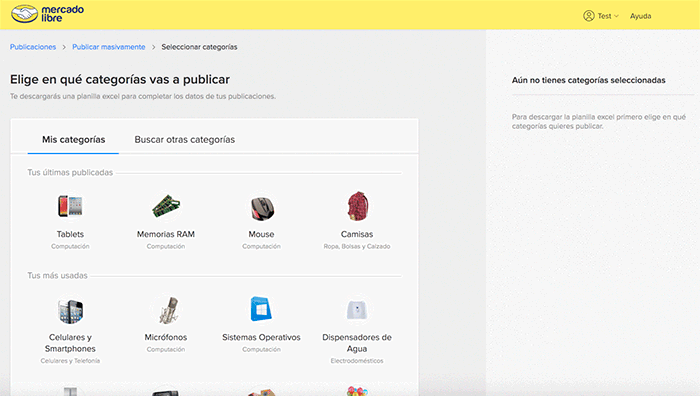Switch to Buscar otras categorías tab
This screenshot has width=700, height=396.
click(185, 140)
